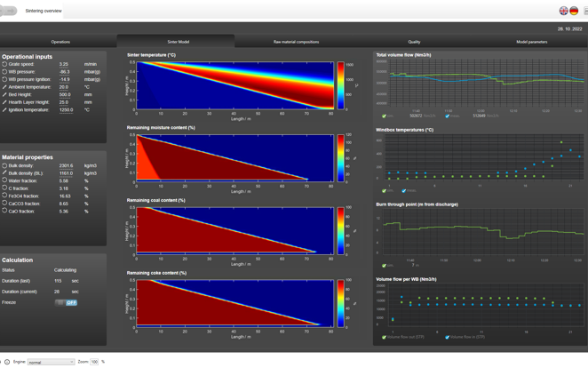Click refresh icon beside WB pressure ignition
The height and width of the screenshot is (368, 588).
point(4,79)
